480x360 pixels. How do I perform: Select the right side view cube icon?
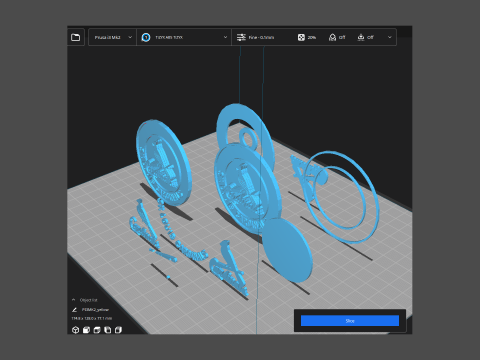(x=118, y=330)
